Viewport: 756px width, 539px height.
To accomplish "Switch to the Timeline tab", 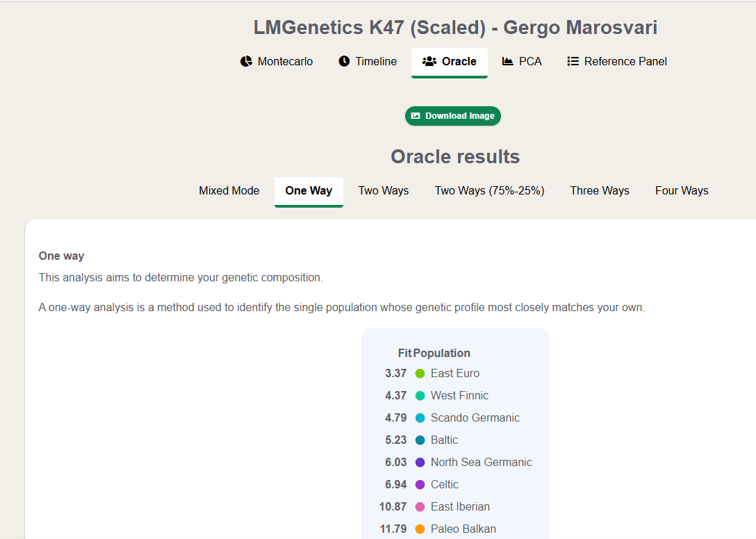I will coord(368,62).
